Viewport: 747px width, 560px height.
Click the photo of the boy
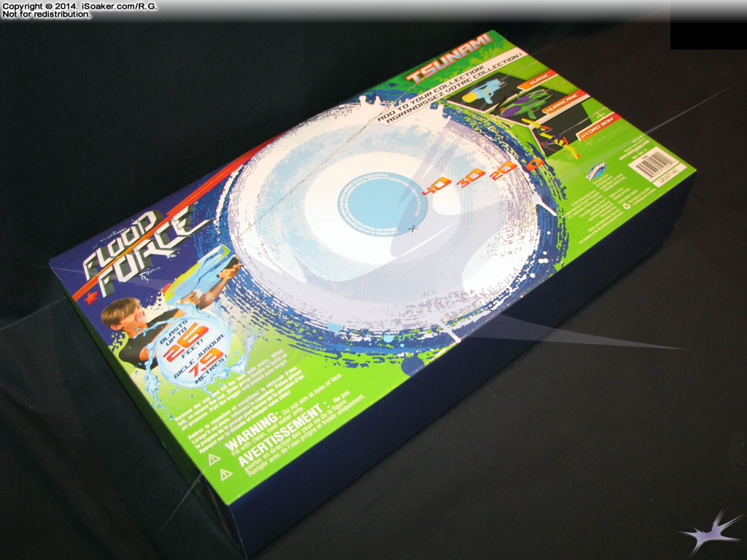click(x=136, y=329)
